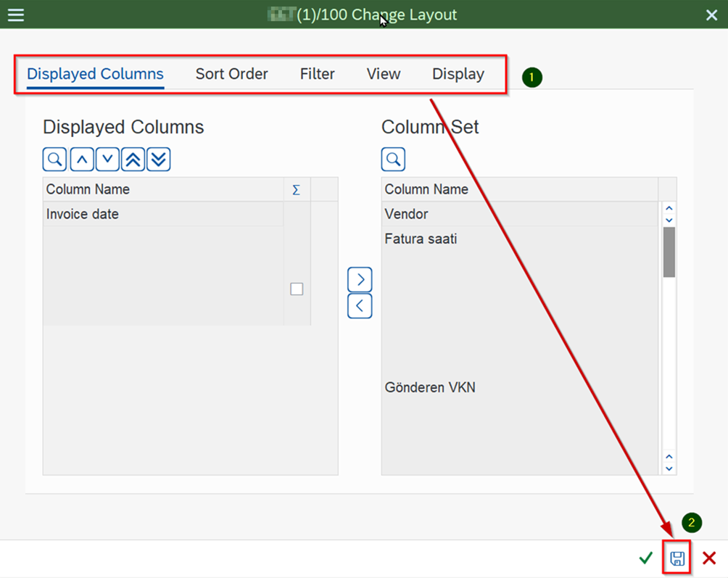This screenshot has width=728, height=578.
Task: Cancel with the red X icon
Action: (x=709, y=558)
